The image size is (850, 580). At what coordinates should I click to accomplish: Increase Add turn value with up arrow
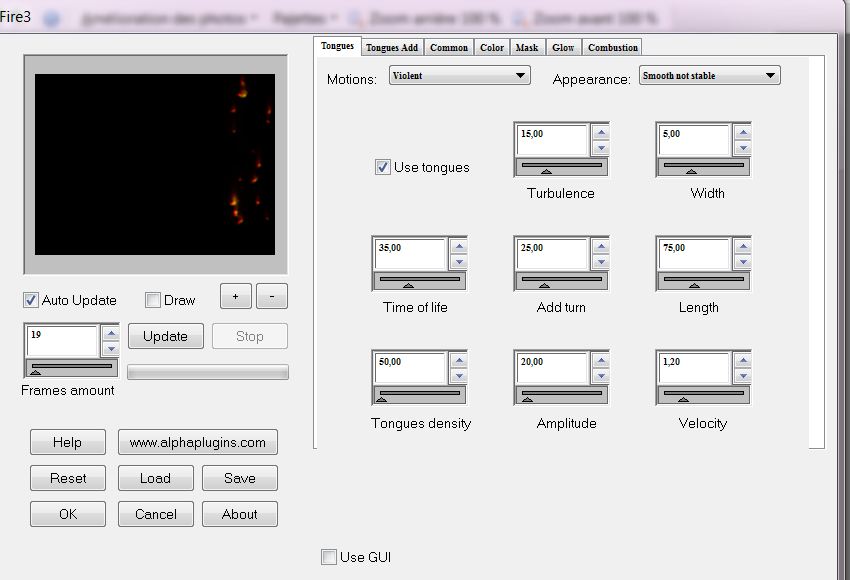[x=601, y=246]
